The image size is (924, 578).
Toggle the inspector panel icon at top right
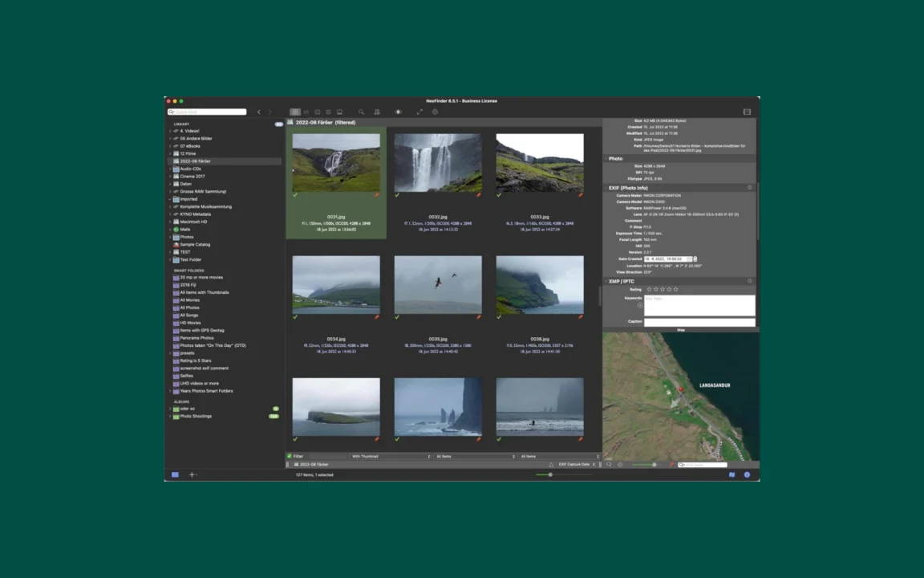[x=748, y=112]
